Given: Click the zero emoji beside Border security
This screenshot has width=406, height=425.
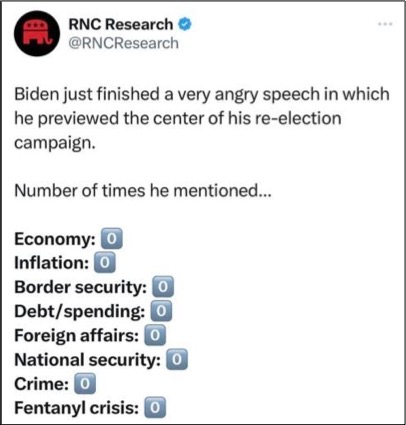Looking at the screenshot, I should [163, 287].
